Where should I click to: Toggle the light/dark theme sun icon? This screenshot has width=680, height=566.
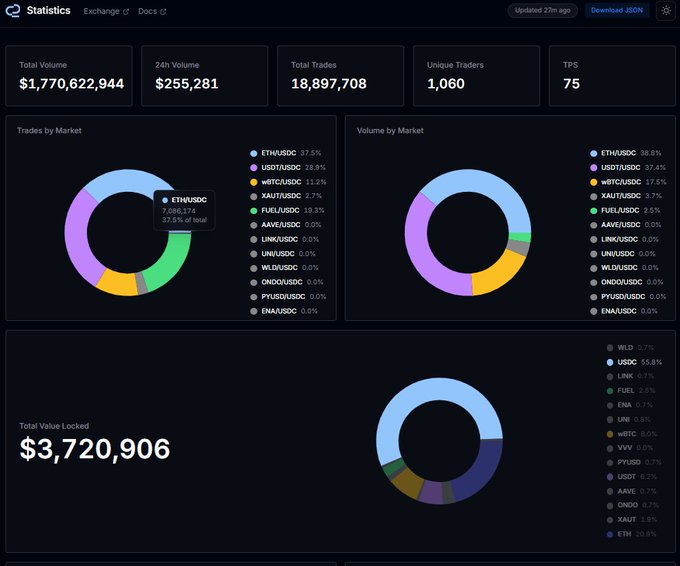pos(666,10)
